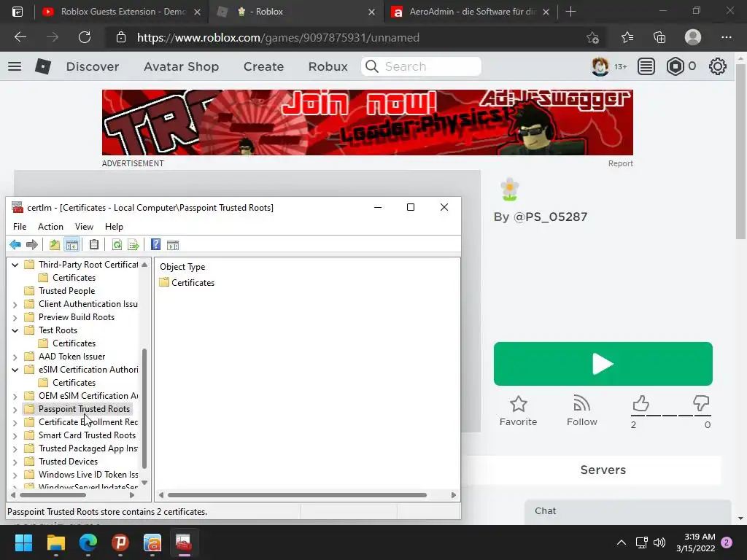Viewport: 747px width, 560px height.
Task: Click the address bar URL field
Action: (x=278, y=38)
